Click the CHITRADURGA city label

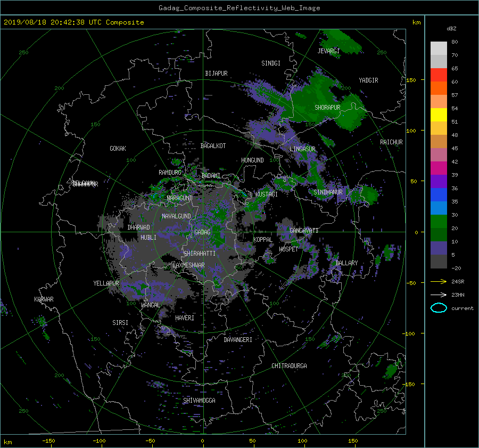(x=289, y=366)
